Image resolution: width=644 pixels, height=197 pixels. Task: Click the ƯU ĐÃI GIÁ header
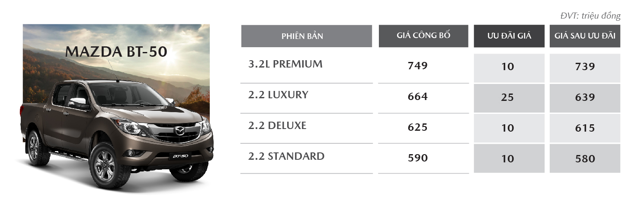509,36
